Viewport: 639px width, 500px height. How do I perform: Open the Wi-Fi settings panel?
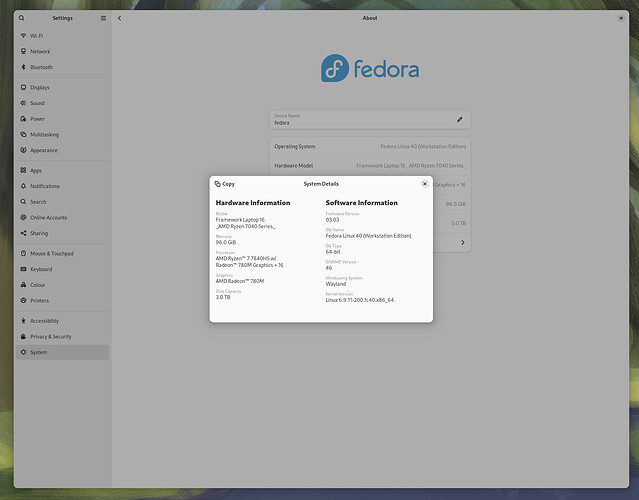tap(62, 36)
